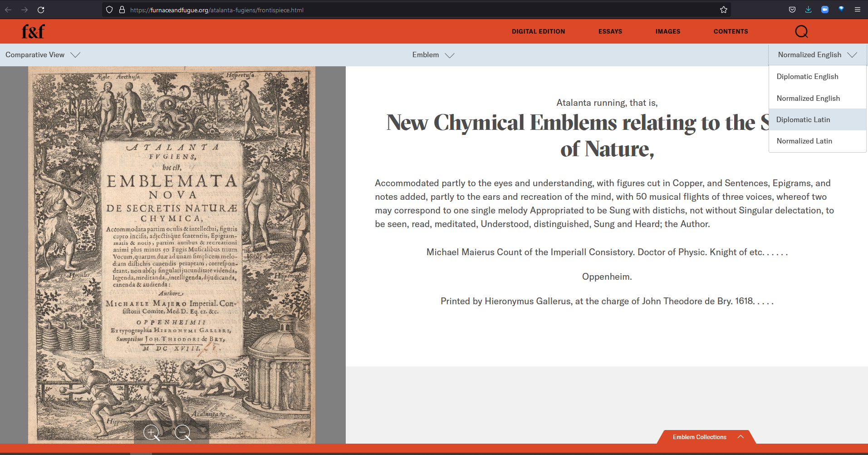
Task: Choose Normalized Latin option
Action: (817, 141)
